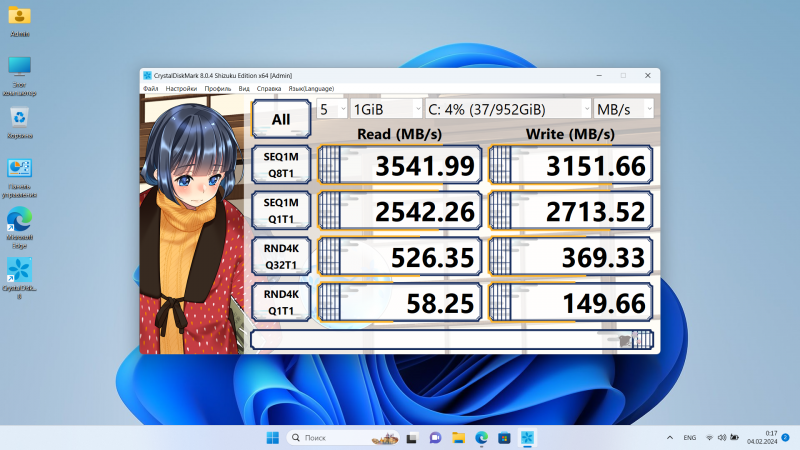800x450 pixels.
Task: Click the 369.33 RND4K Q32T1 write result
Action: [570, 257]
